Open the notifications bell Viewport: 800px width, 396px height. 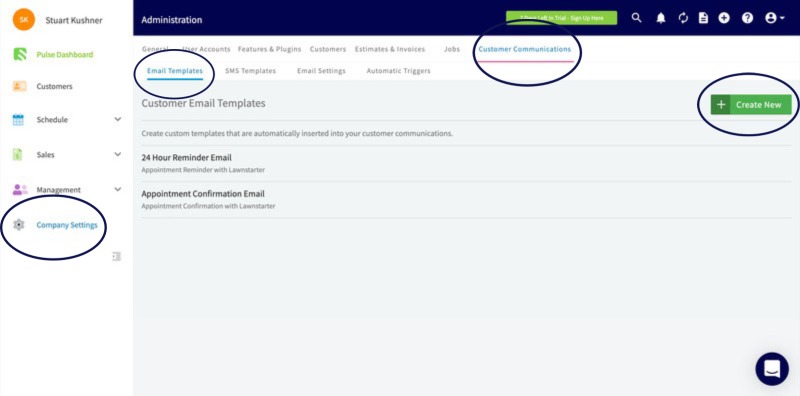tap(661, 18)
